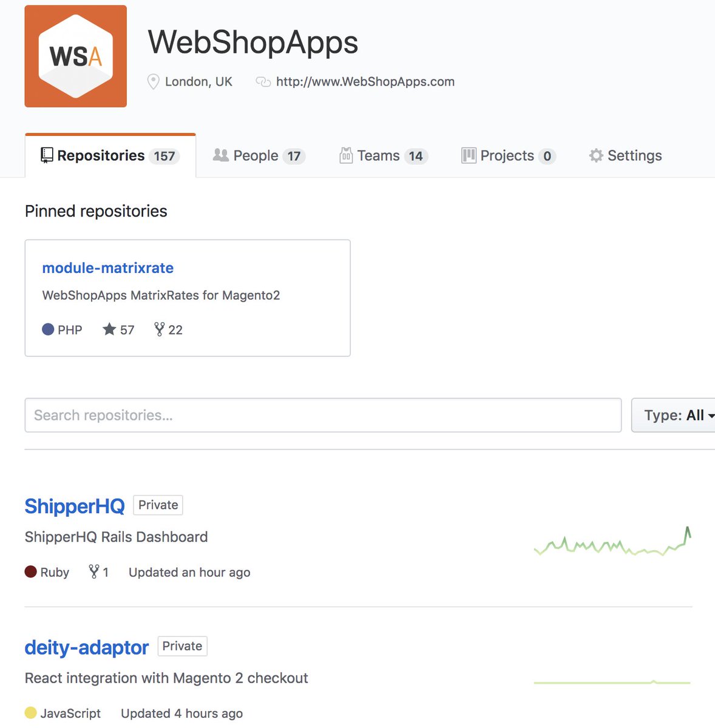
Task: Click the People group icon
Action: click(x=221, y=155)
